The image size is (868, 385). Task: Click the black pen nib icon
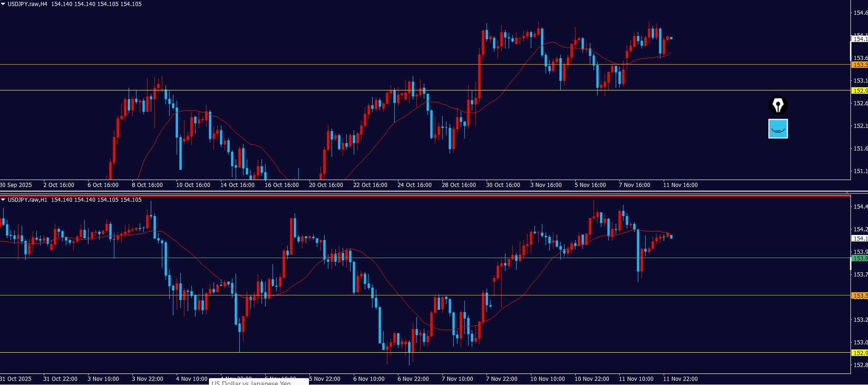[778, 105]
